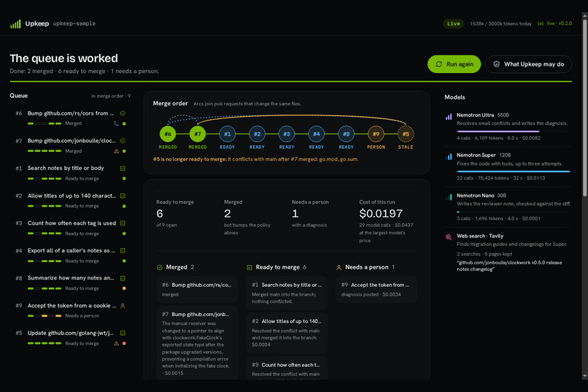Viewport: 588px width, 392px height.
Task: Select the #5 STALE merge node
Action: click(x=406, y=134)
